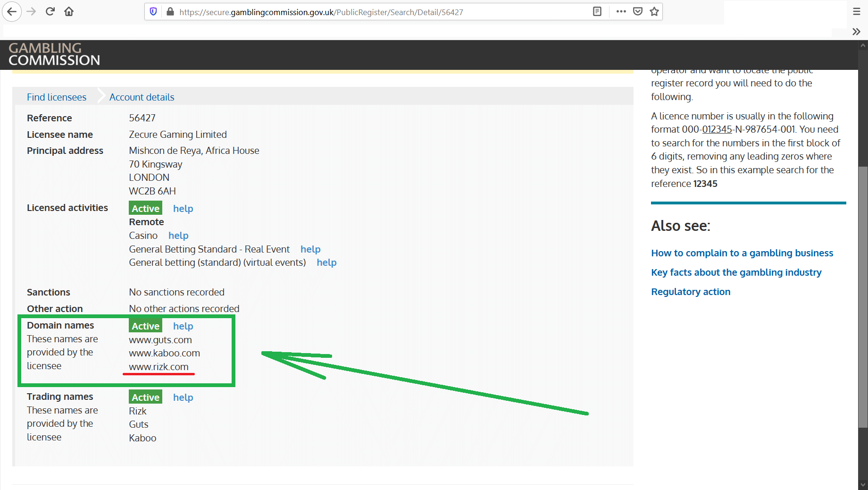Select reference number 56427
Screen dimensions: 868x490
(142, 118)
